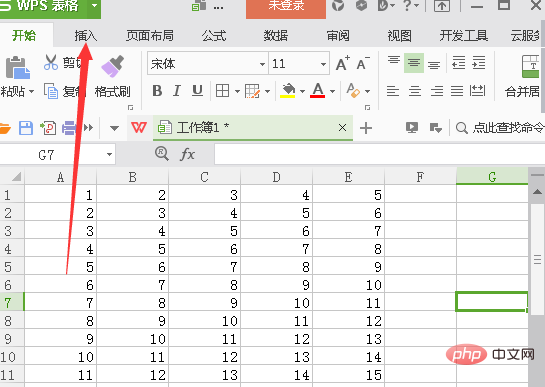Select column B header
Image resolution: width=545 pixels, height=387 pixels.
tap(132, 177)
